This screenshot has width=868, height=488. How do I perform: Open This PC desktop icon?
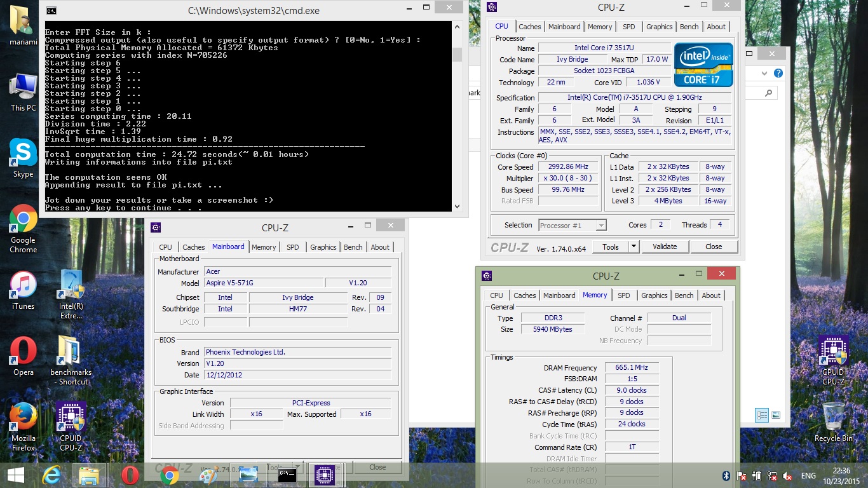pos(23,92)
